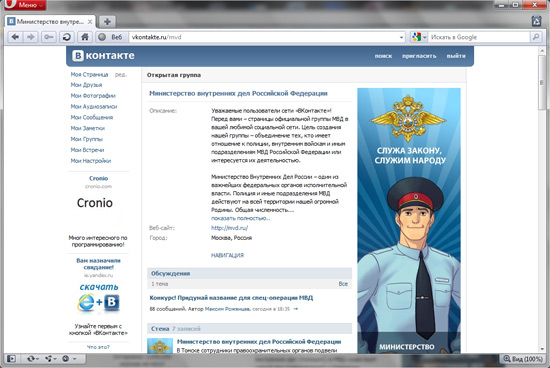Open the closed tabs trash icon
The width and height of the screenshot is (550, 368).
[537, 21]
